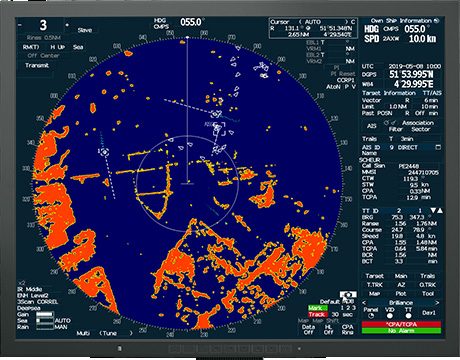The height and width of the screenshot is (360, 460).
Task: Open the Main menu tab
Action: pos(401,276)
